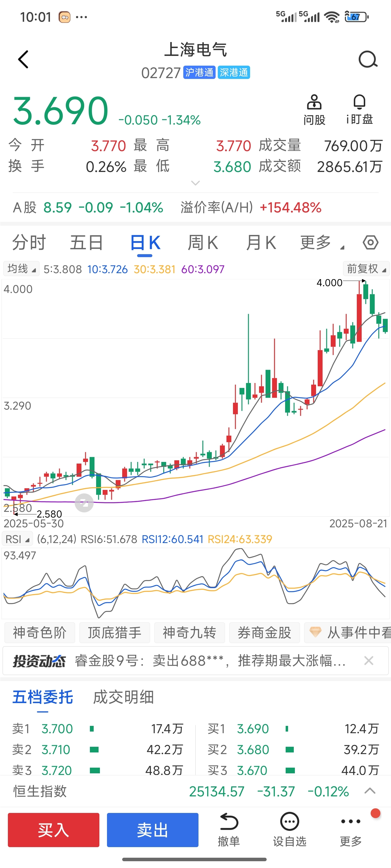Tap the diamond 从事件中看 icon tag
The image size is (391, 868).
348,633
